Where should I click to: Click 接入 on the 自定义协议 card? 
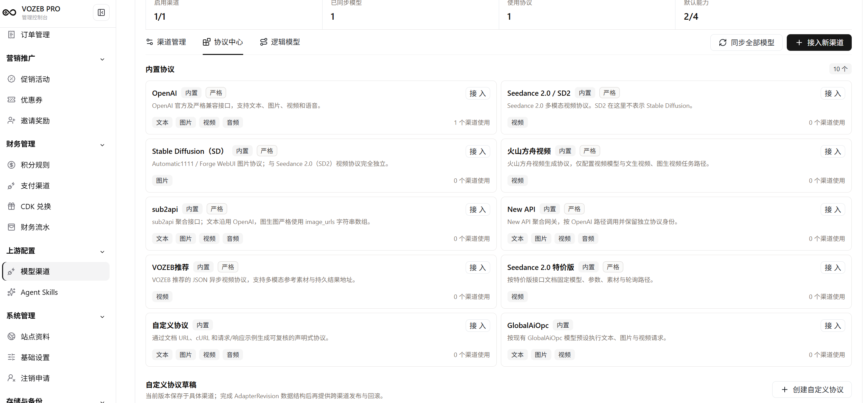pyautogui.click(x=477, y=326)
